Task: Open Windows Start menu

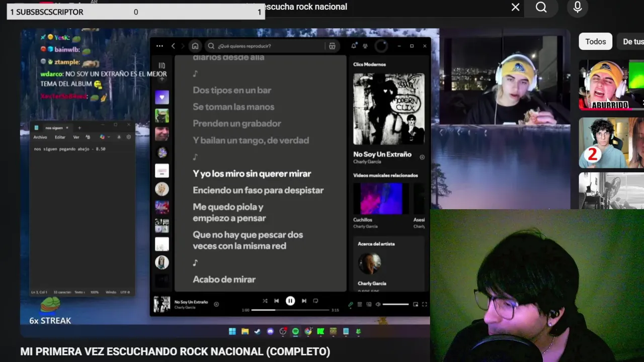Action: pos(232,331)
